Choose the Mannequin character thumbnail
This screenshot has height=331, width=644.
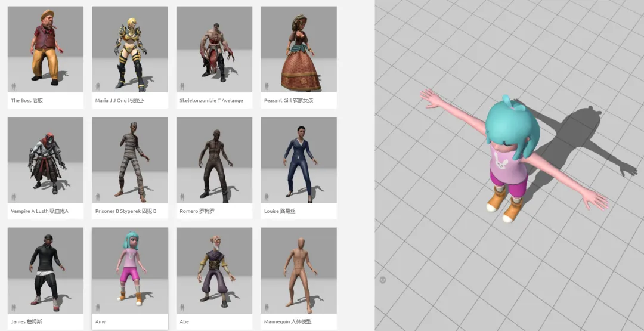298,270
